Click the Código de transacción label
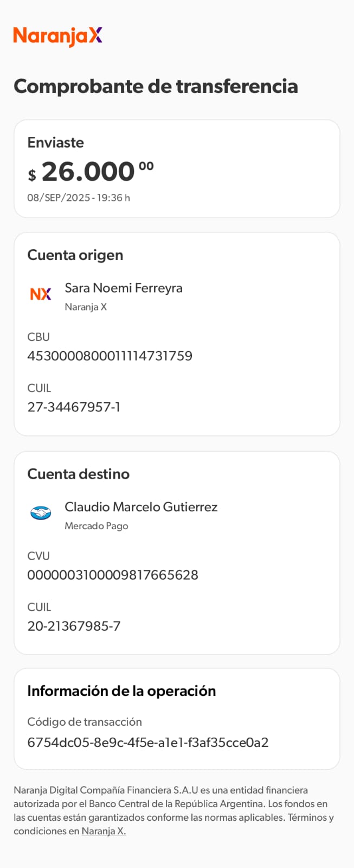Viewport: 354px width, 868px height. tap(85, 722)
